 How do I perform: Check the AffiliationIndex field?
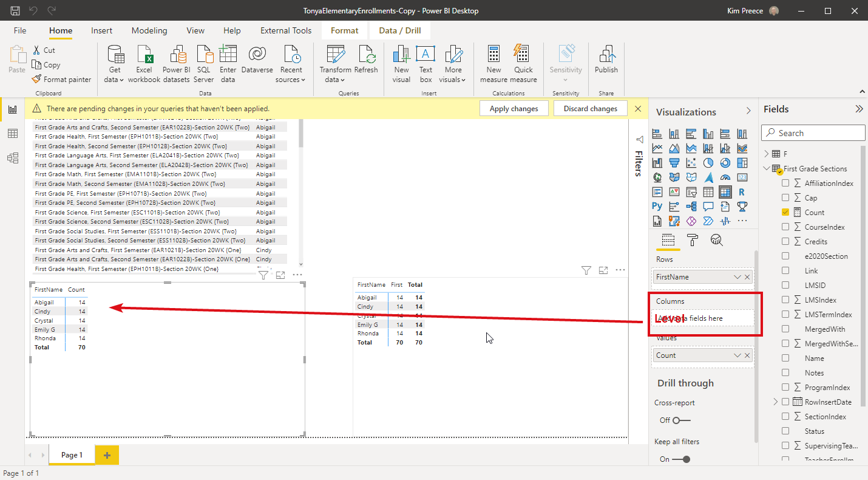[785, 183]
